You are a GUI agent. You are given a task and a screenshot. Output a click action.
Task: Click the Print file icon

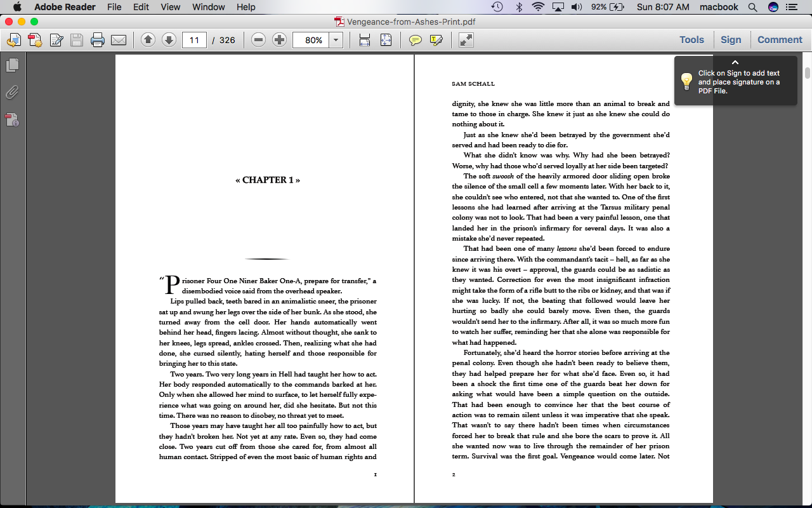coord(97,40)
